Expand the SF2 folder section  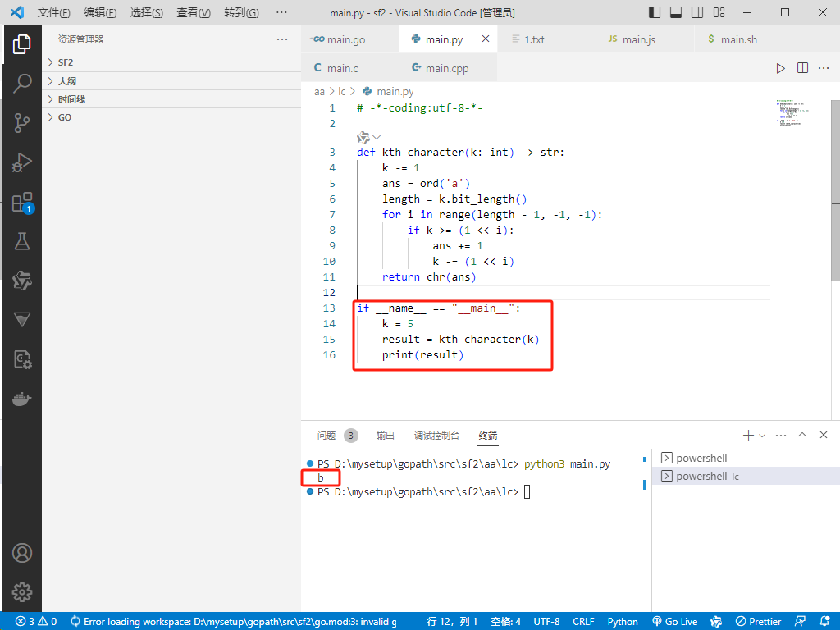pos(171,62)
